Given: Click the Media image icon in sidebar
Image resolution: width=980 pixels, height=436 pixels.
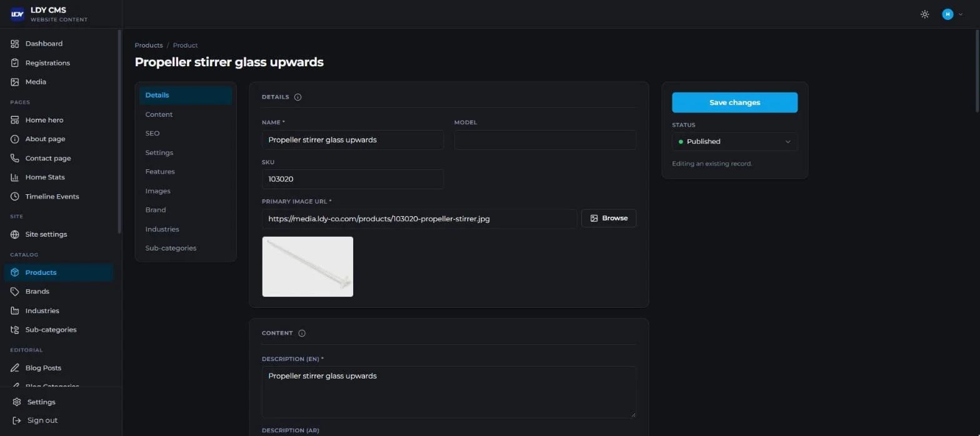Looking at the screenshot, I should point(15,82).
